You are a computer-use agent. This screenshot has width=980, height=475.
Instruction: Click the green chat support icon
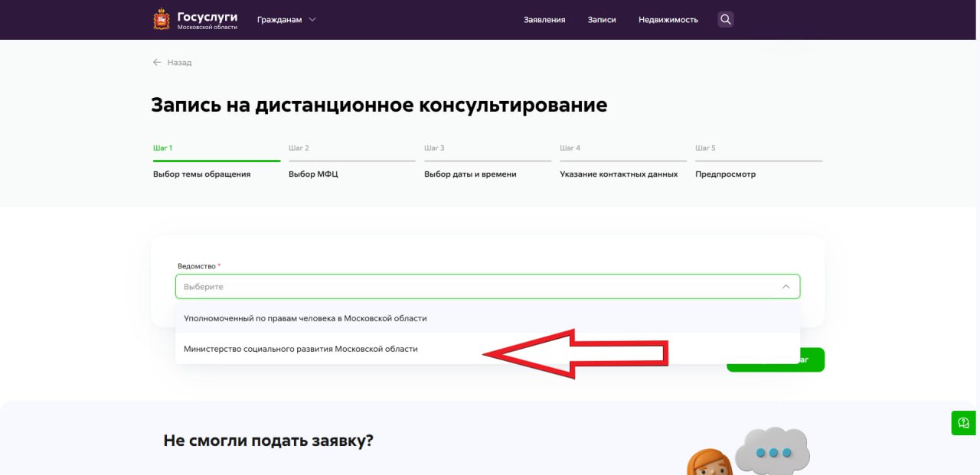point(963,422)
